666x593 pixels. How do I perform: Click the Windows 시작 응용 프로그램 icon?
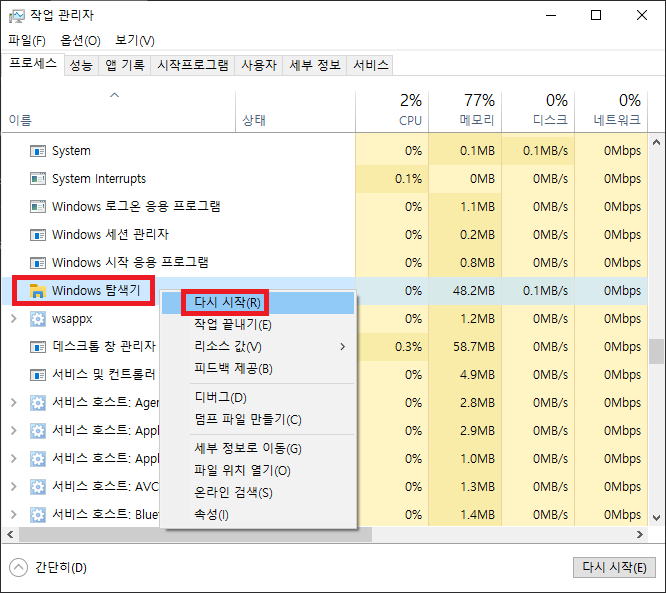point(38,263)
